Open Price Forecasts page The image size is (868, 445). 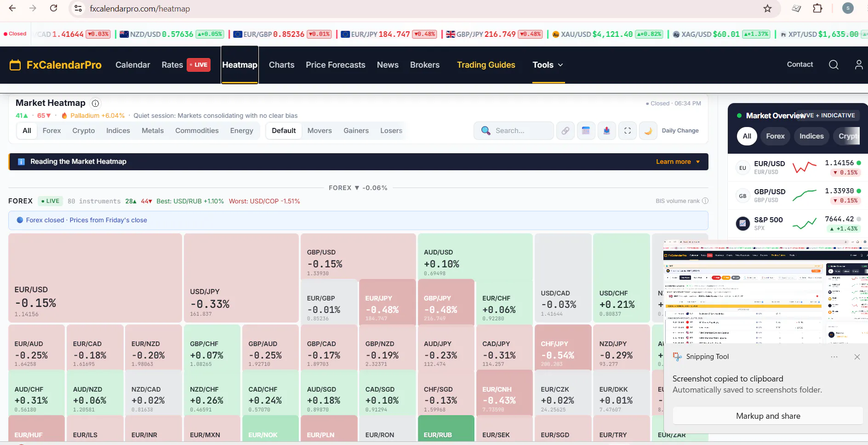point(336,65)
